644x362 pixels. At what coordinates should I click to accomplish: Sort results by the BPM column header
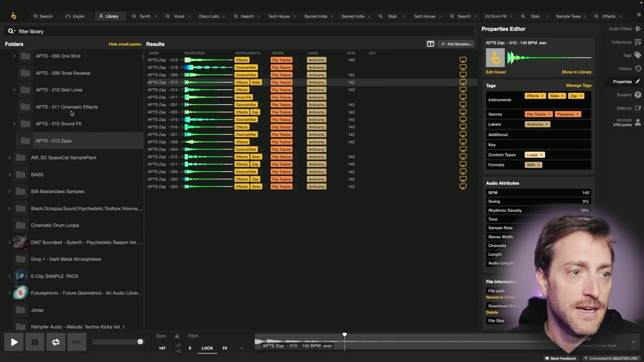coord(351,53)
